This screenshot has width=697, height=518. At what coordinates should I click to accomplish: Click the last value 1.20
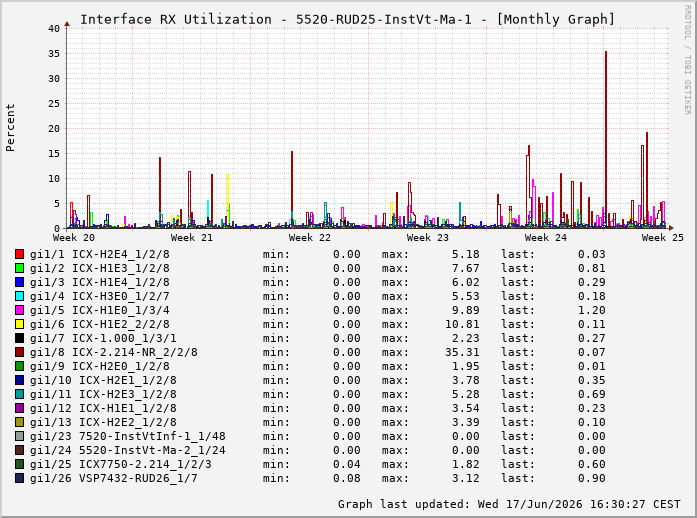tap(592, 310)
